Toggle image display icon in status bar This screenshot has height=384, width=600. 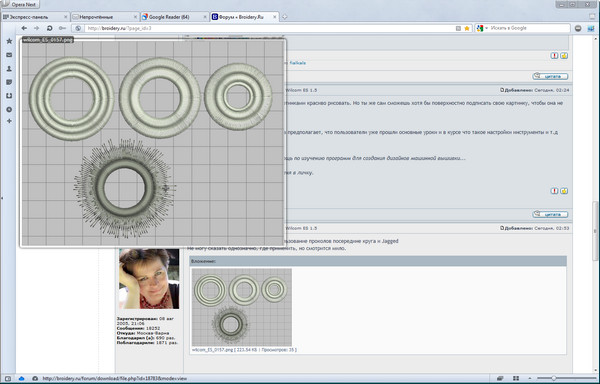pos(501,379)
